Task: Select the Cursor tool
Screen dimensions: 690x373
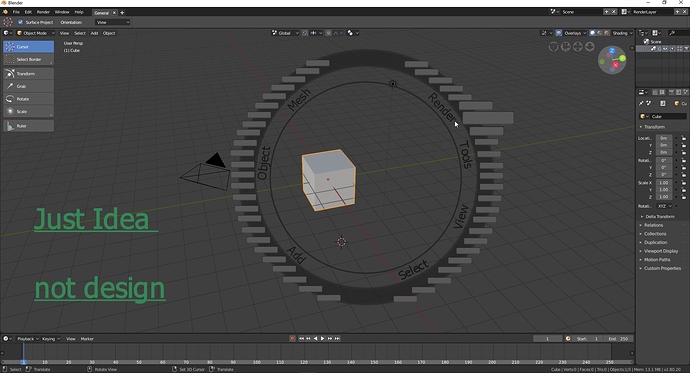Action: click(x=29, y=47)
